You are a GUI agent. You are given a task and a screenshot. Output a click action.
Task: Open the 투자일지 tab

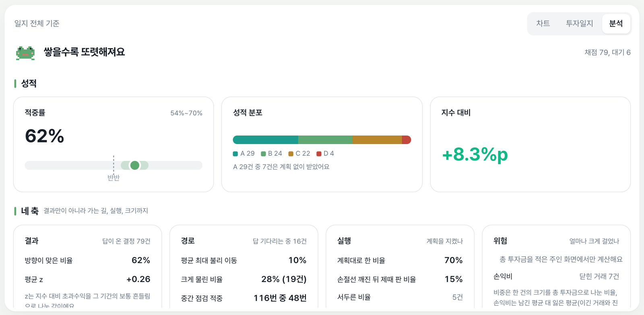[x=579, y=24]
